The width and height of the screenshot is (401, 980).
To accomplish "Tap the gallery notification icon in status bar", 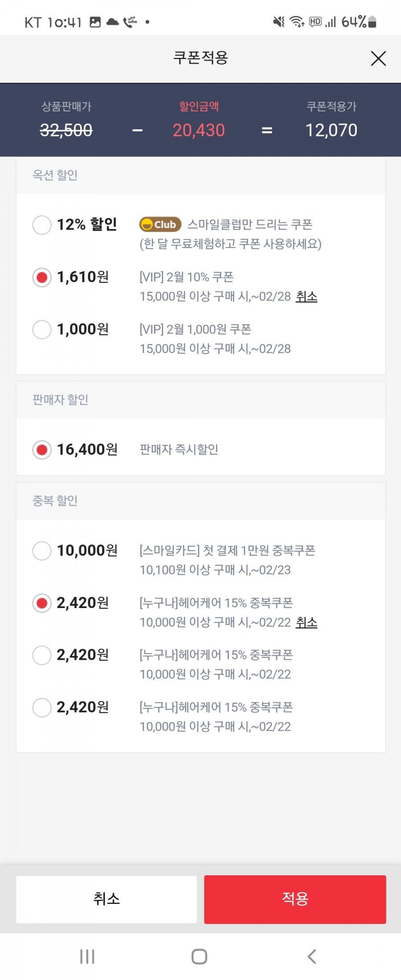I will click(95, 22).
